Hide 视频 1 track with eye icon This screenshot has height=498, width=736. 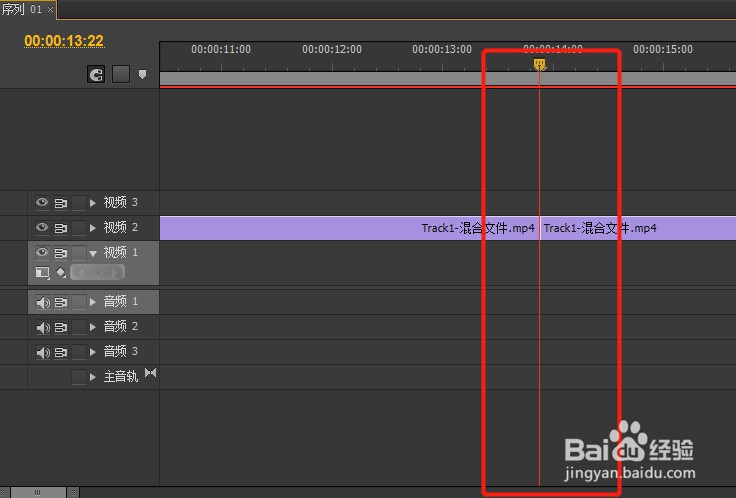coord(42,253)
